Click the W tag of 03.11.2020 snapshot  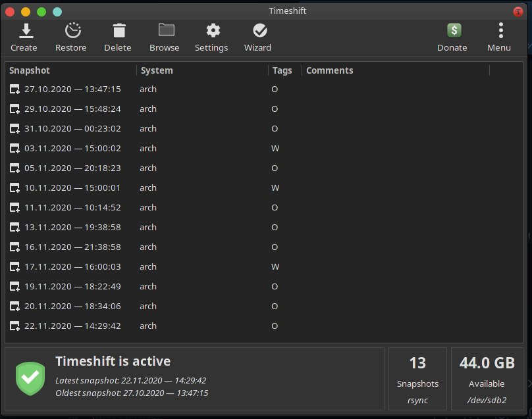[x=275, y=149]
